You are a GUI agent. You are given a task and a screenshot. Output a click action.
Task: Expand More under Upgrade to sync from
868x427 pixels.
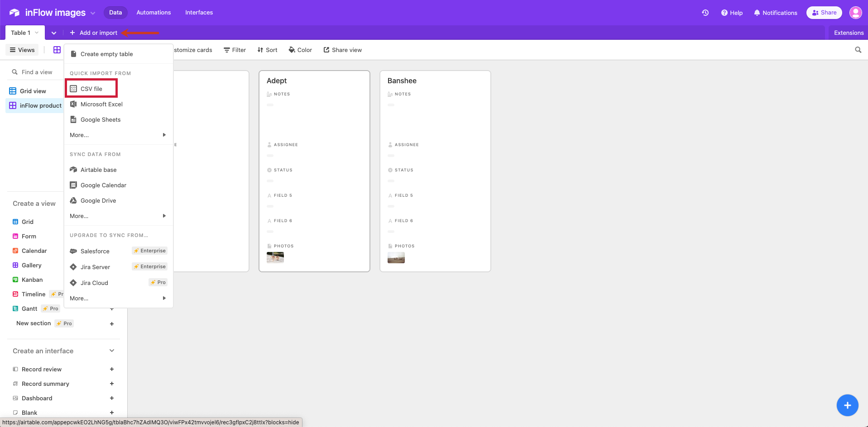click(119, 298)
